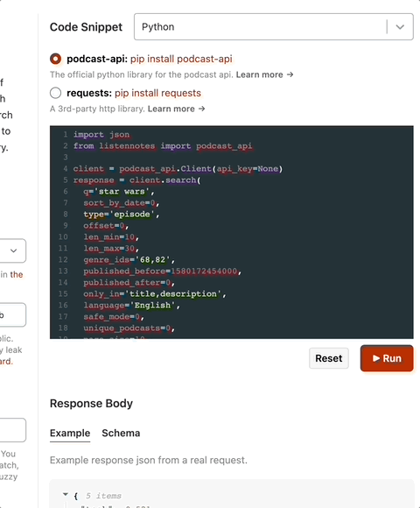Open the Python language dropdown
Screen dimensions: 420x508
point(273,26)
